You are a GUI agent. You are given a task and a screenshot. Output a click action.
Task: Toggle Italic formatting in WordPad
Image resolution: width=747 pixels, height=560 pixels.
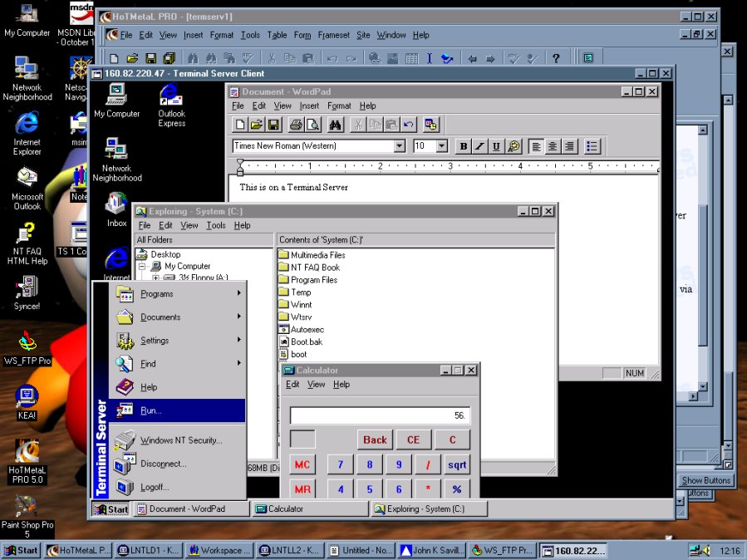(479, 146)
